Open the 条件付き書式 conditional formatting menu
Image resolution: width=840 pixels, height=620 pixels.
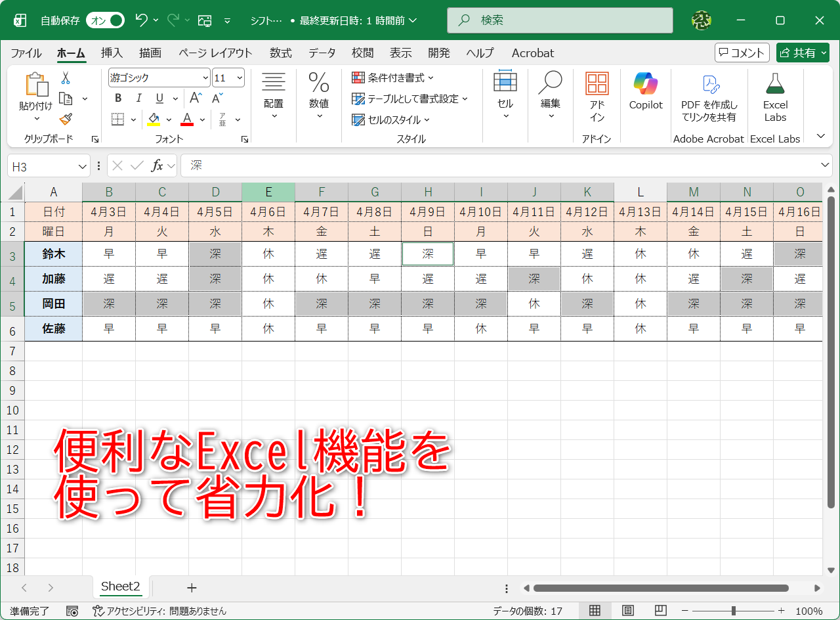coord(390,77)
